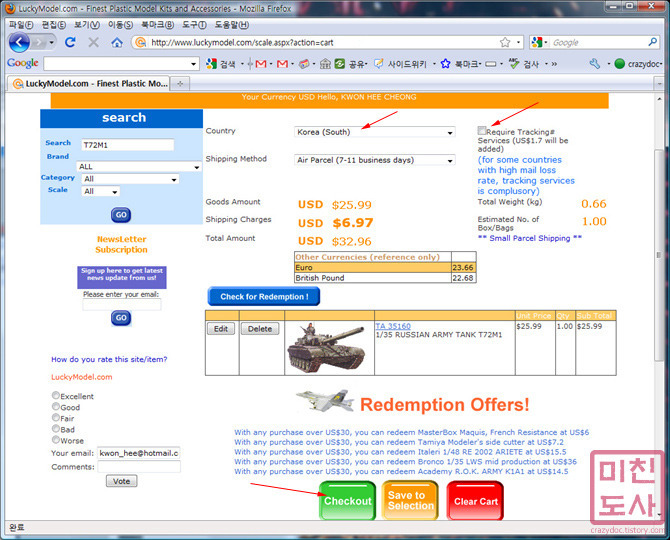Open the 도움말(H) menu
The height and width of the screenshot is (540, 670).
tap(232, 25)
